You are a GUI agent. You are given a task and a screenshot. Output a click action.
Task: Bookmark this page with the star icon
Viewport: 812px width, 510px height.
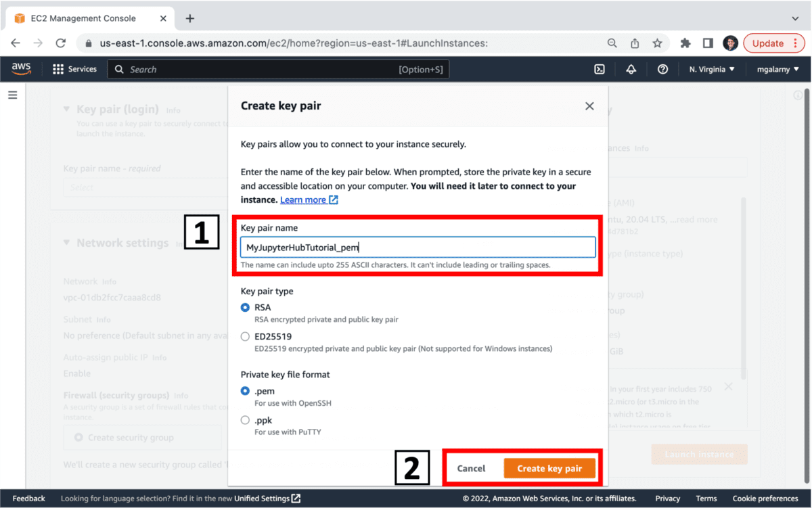tap(657, 43)
